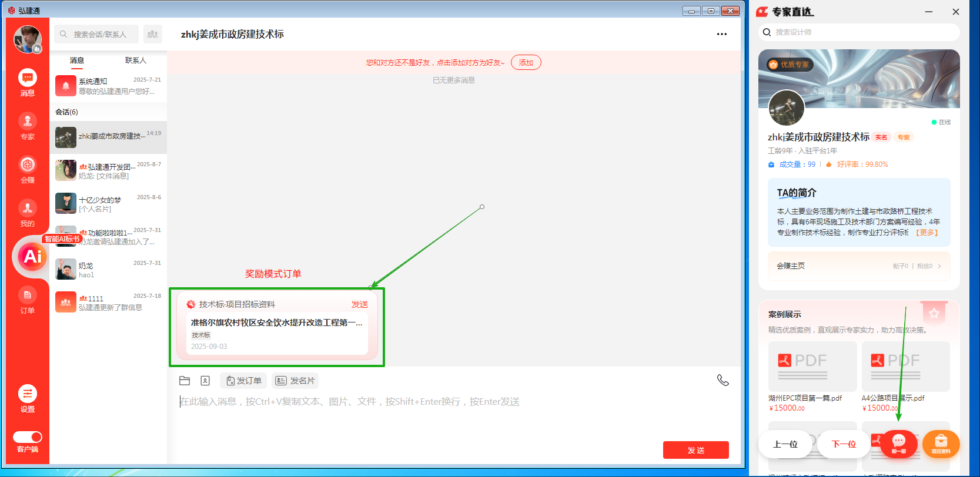The width and height of the screenshot is (980, 477).
Task: Click the 专家直达 logo icon
Action: (x=762, y=12)
